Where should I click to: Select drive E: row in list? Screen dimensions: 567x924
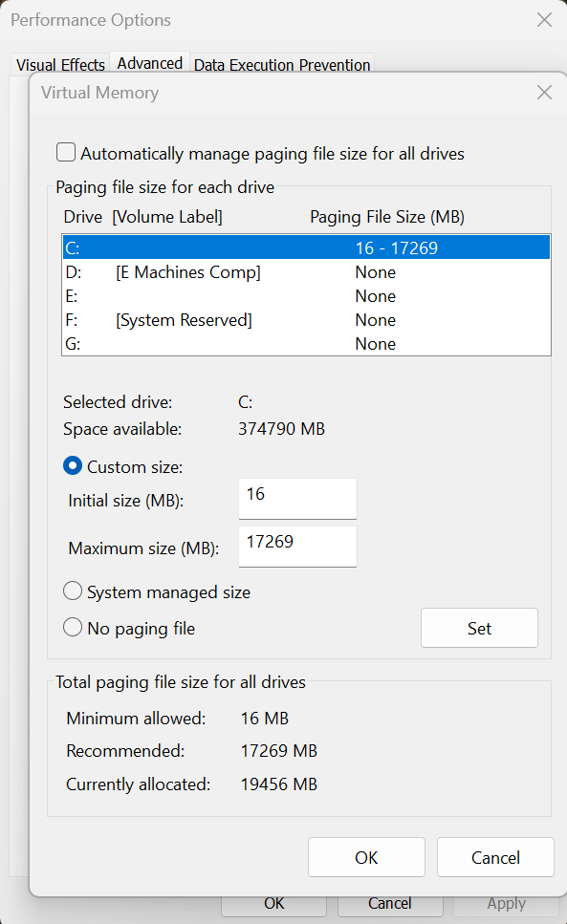pos(307,296)
